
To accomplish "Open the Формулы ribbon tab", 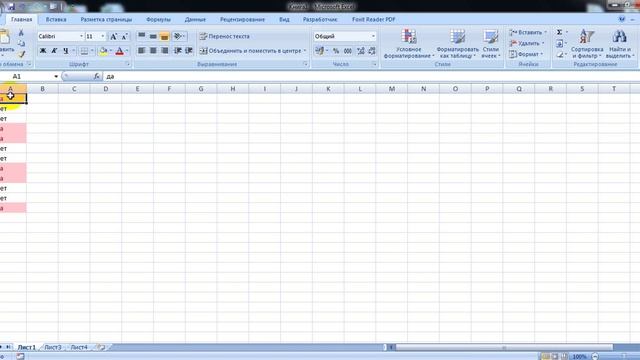I will [x=158, y=19].
